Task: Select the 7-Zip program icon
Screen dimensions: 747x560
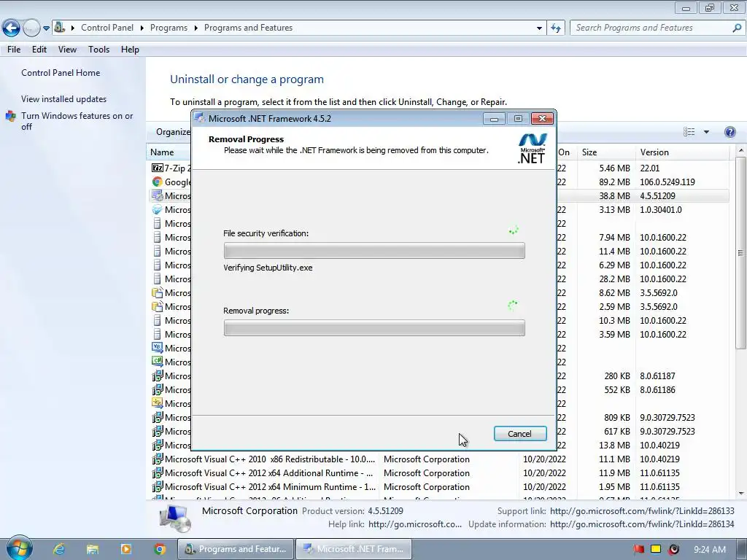Action: pyautogui.click(x=158, y=168)
